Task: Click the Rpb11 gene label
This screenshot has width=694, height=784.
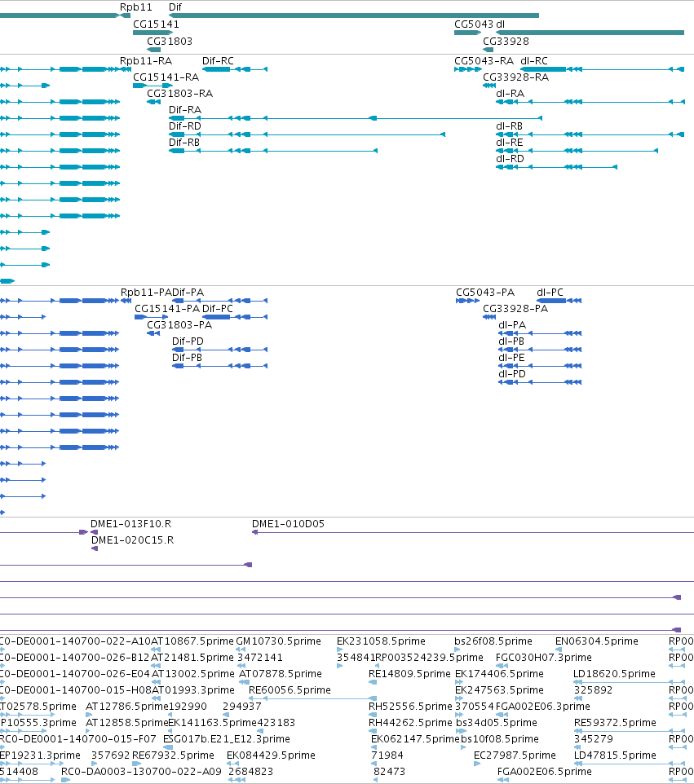Action: (x=135, y=7)
